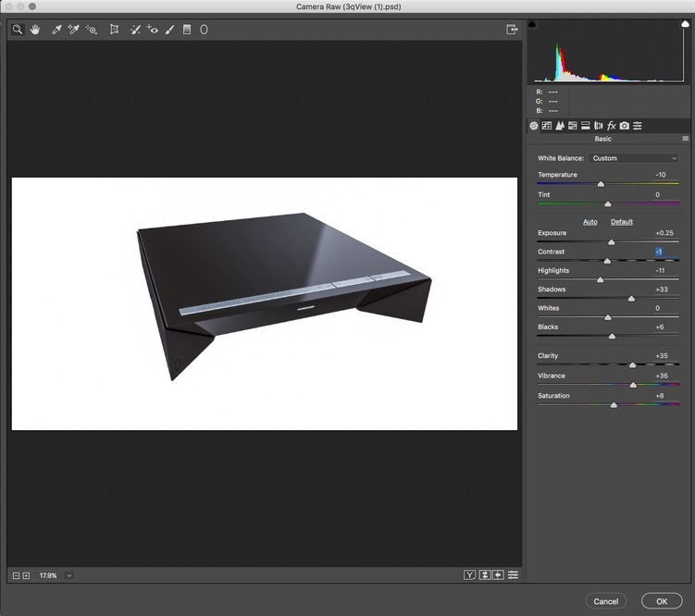
Task: Select the Graduated Filter tool
Action: 187,30
